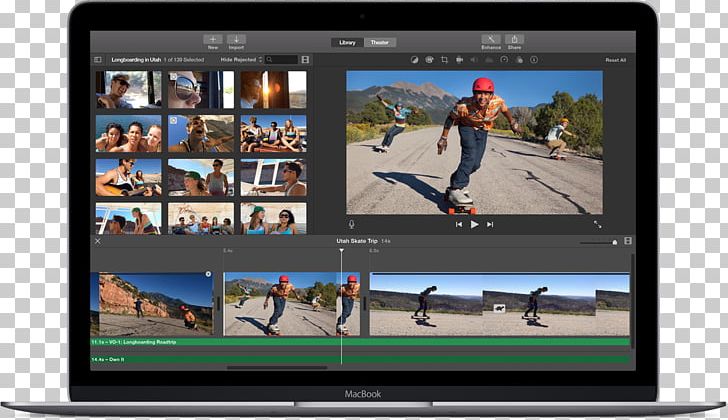This screenshot has width=728, height=420.
Task: Close the Utah Skate Trip timeline
Action: coord(98,241)
